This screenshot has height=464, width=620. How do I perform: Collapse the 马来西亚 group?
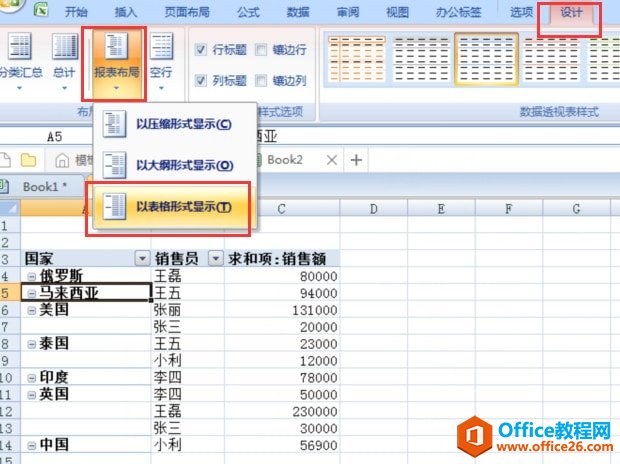point(32,294)
